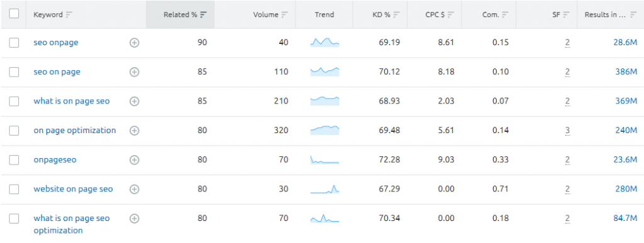Click the KD value 72.28

coord(389,160)
